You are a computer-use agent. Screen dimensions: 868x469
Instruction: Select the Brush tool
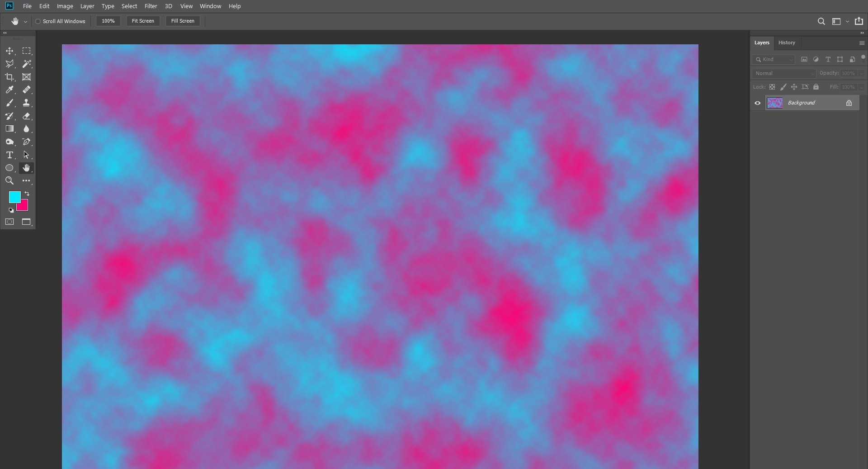9,103
